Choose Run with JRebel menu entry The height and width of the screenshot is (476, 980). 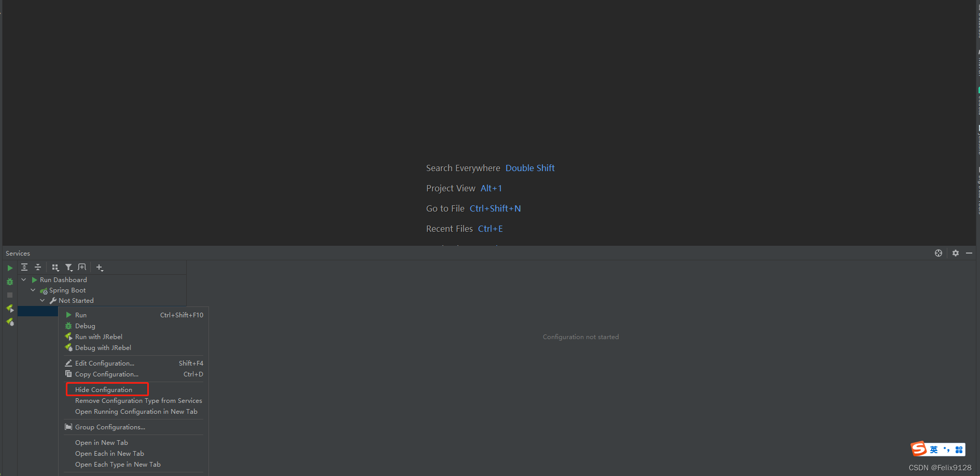coord(134,337)
